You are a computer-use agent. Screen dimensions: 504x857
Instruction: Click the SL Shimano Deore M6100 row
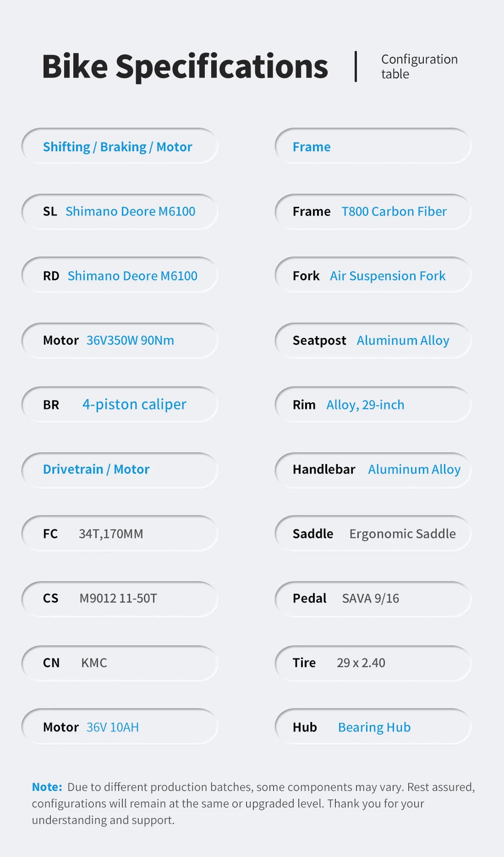(x=120, y=211)
